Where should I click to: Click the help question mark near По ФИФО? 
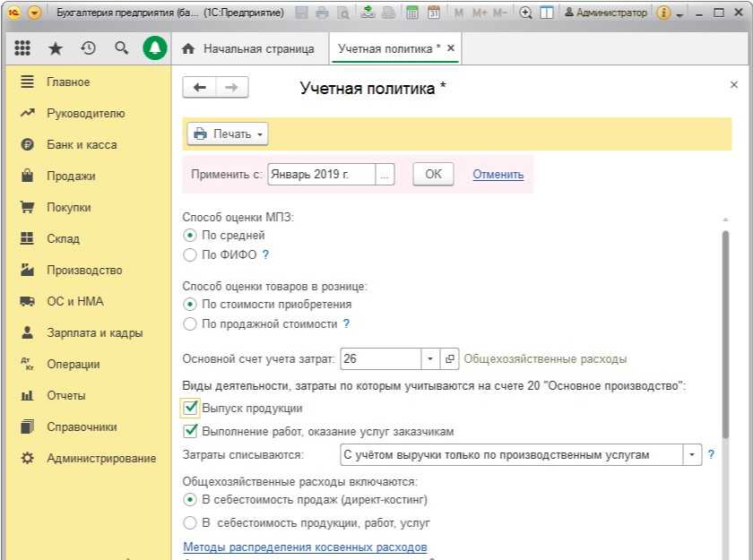[265, 254]
